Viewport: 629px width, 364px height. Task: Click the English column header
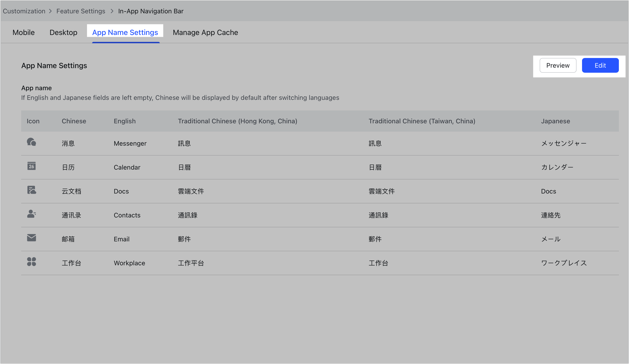tap(125, 121)
